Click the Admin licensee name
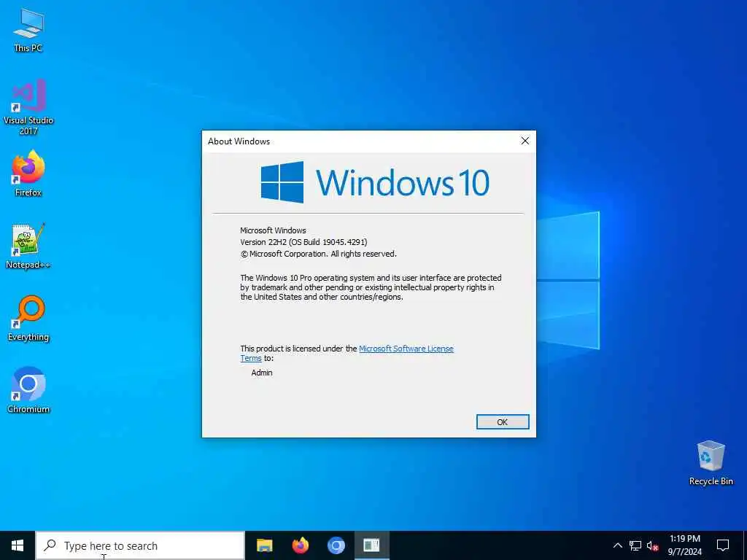Image resolution: width=747 pixels, height=560 pixels. pyautogui.click(x=262, y=373)
